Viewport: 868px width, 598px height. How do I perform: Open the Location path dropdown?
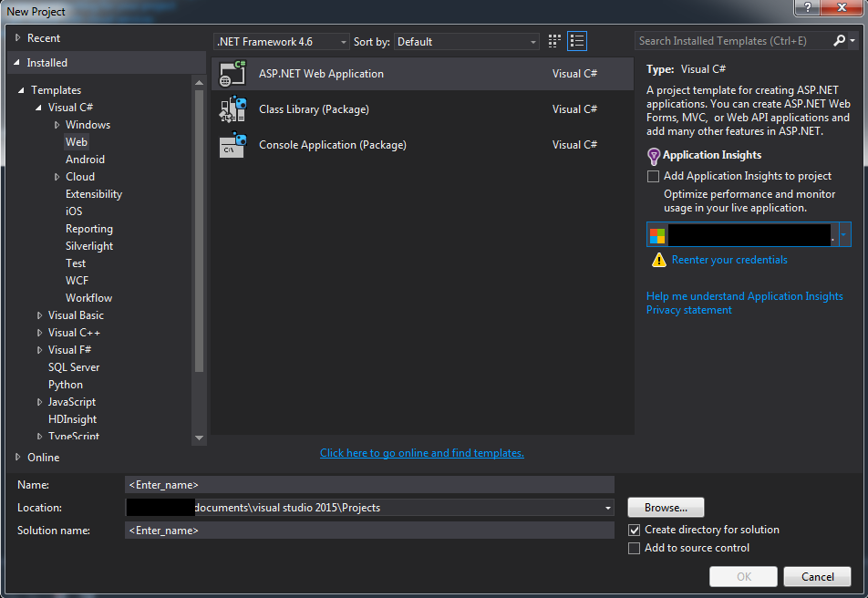click(608, 508)
